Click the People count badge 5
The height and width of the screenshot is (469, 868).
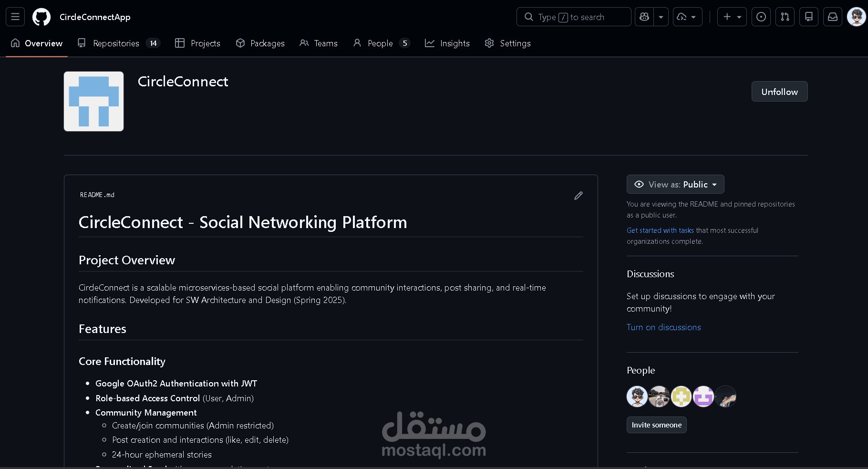pyautogui.click(x=405, y=43)
